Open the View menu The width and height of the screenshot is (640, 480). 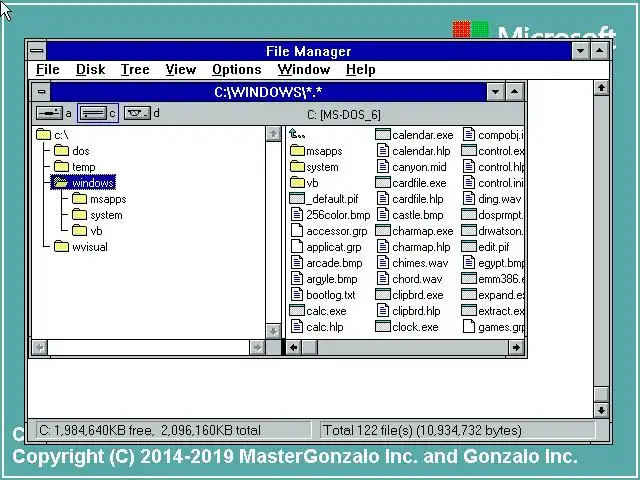[x=180, y=69]
